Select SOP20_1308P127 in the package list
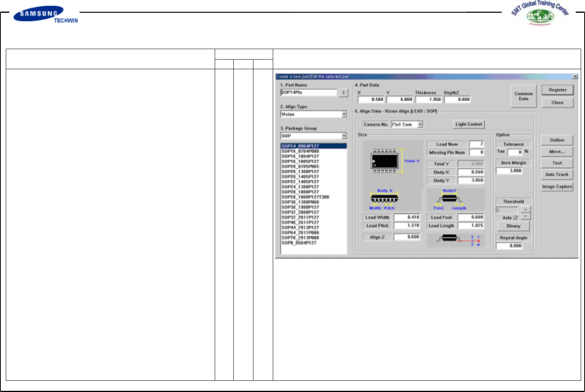 (314, 171)
